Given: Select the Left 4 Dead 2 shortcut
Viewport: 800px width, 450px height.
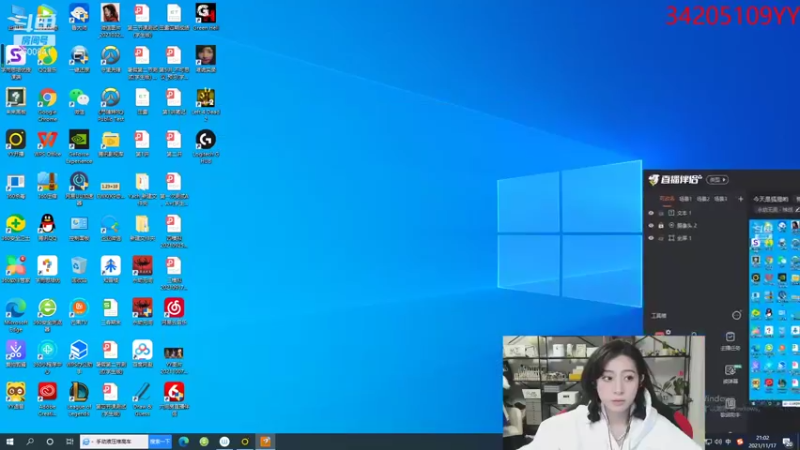Looking at the screenshot, I should tap(206, 97).
